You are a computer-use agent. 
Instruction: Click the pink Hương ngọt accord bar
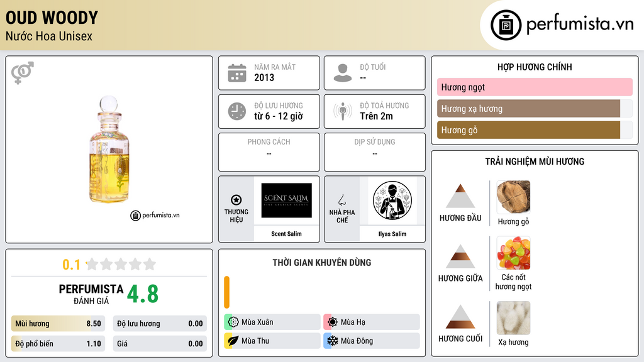[x=535, y=87]
